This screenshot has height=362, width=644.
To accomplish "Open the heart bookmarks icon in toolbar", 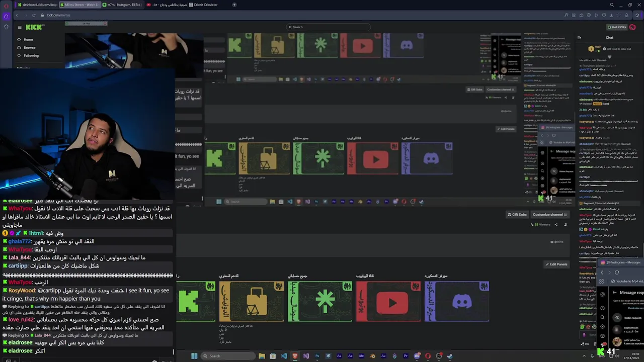I will tap(604, 15).
